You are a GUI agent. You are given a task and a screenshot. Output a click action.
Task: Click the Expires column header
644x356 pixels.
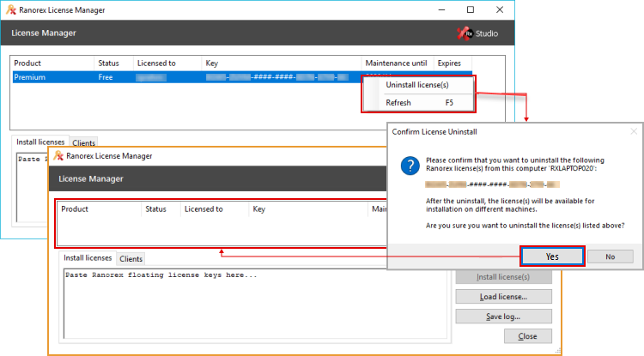coord(453,63)
